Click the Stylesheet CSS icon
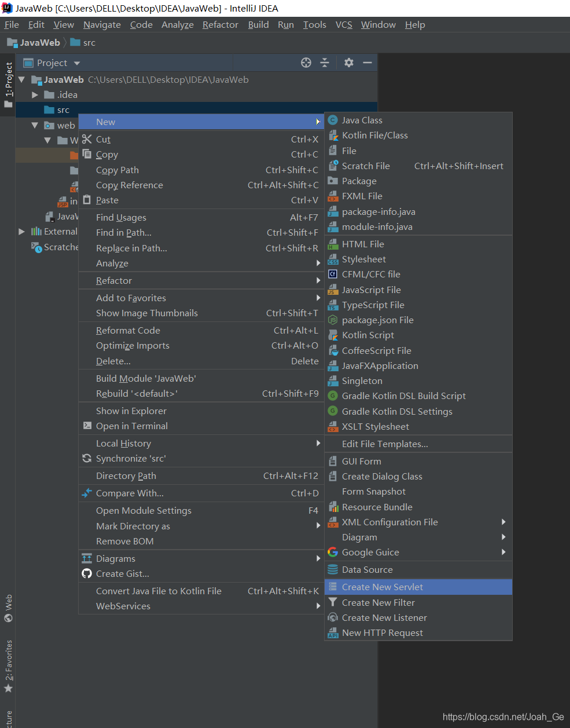Screen dimensions: 570x728 (333, 259)
